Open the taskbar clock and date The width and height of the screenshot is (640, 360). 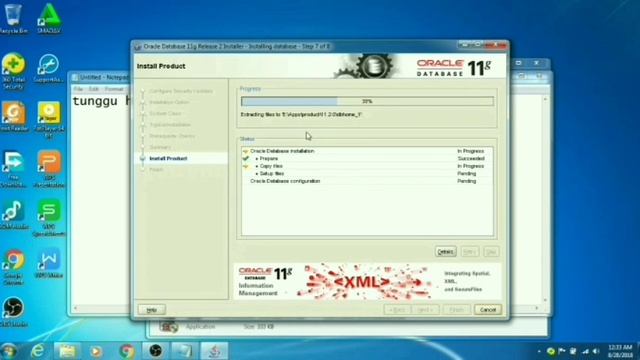[x=620, y=351]
